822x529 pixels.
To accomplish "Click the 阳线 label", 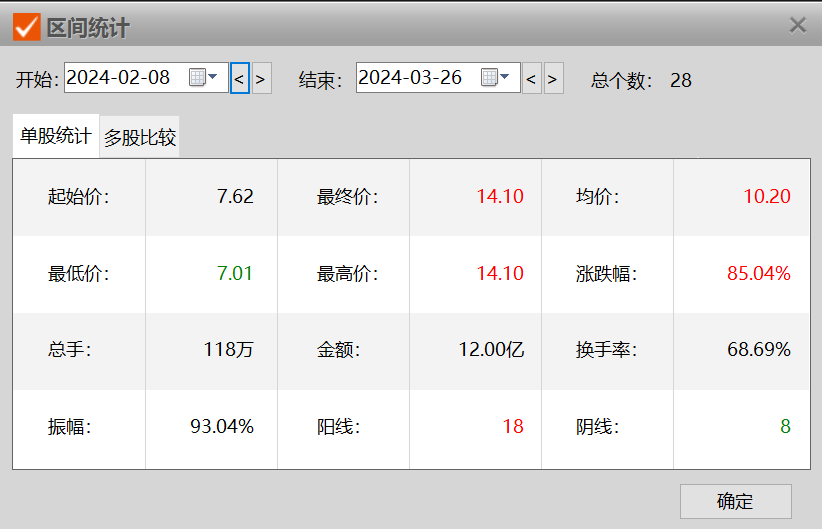I will (339, 427).
